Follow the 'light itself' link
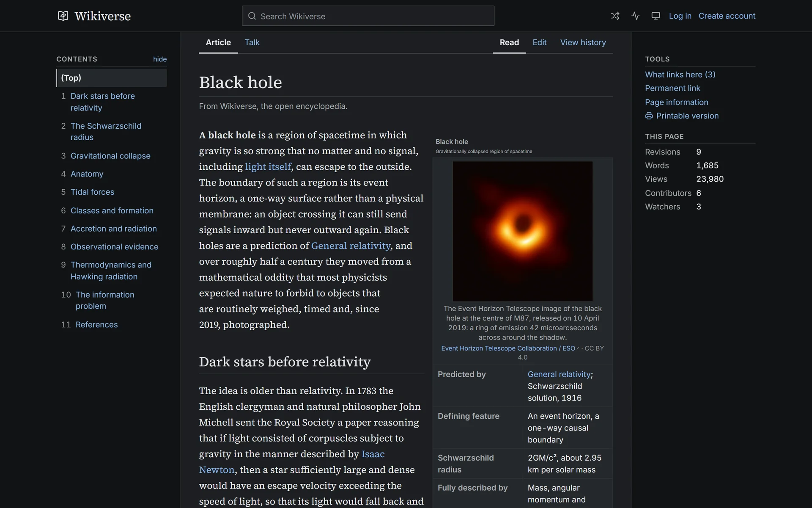 (268, 167)
